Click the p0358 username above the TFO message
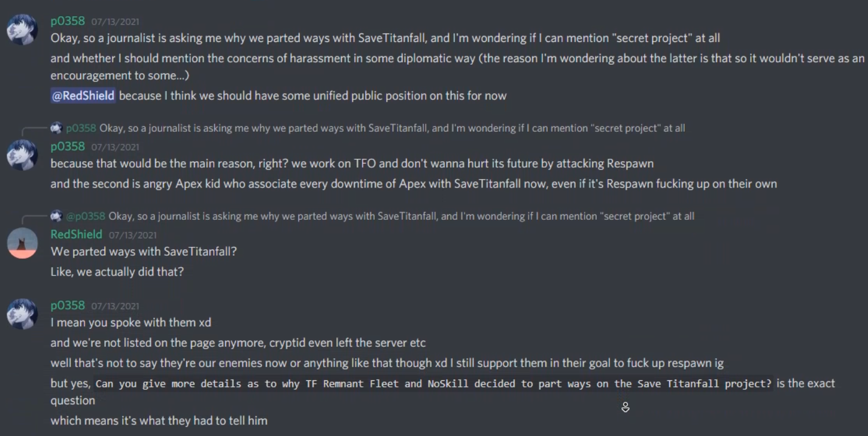The width and height of the screenshot is (868, 436). coord(68,147)
